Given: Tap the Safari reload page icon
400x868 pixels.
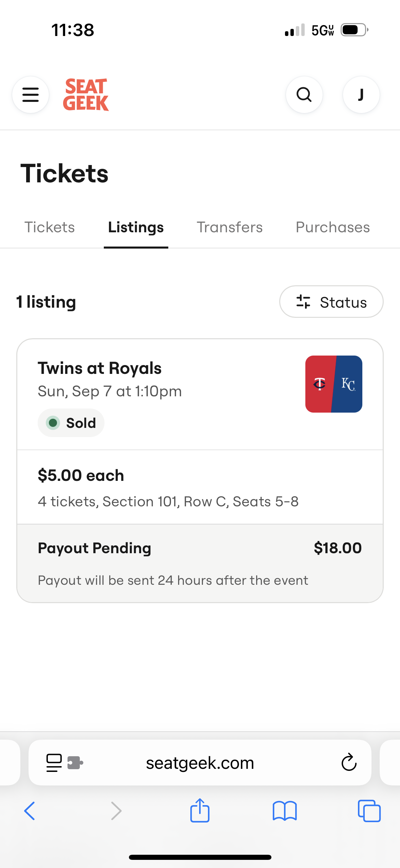Looking at the screenshot, I should (x=349, y=763).
